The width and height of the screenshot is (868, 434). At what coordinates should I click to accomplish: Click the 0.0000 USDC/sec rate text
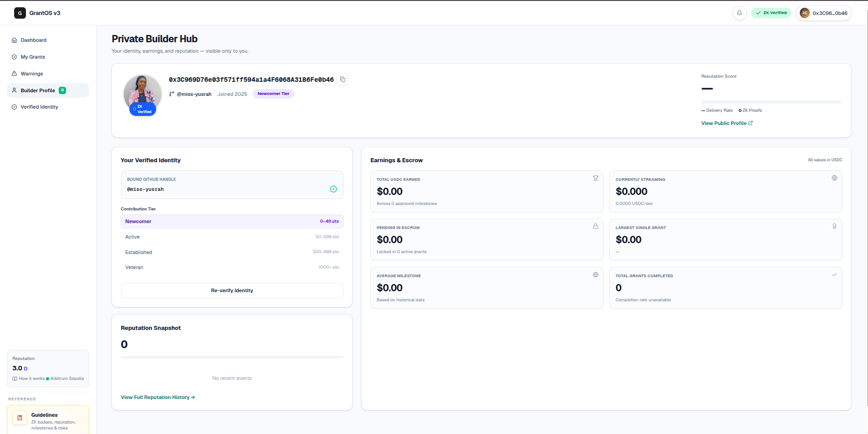pyautogui.click(x=634, y=204)
